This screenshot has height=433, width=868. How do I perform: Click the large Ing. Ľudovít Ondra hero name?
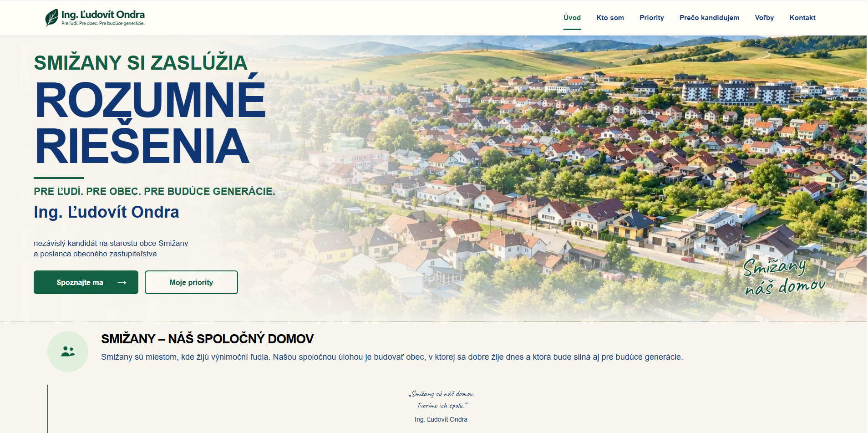pyautogui.click(x=107, y=212)
